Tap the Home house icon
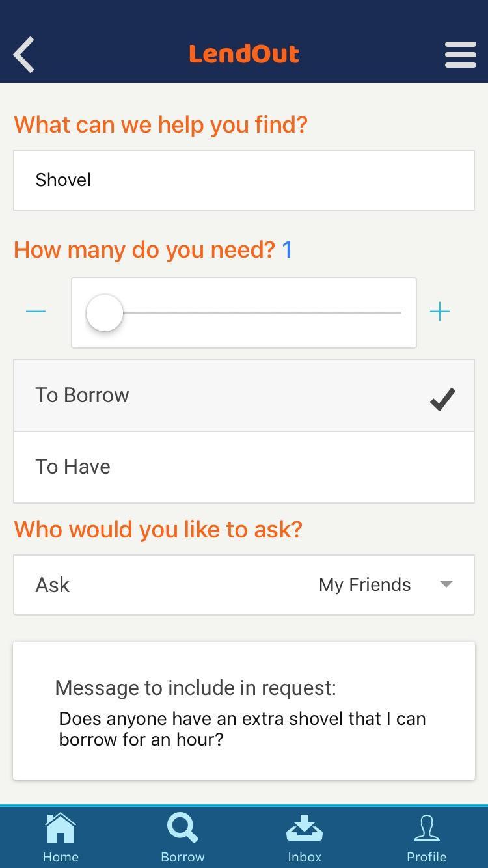The width and height of the screenshot is (488, 868). [x=61, y=828]
